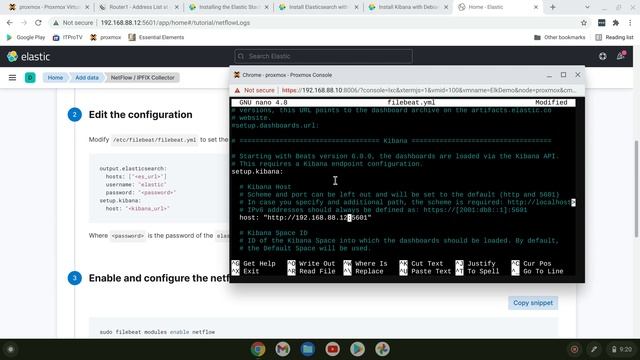640x360 pixels.
Task: Open the Home breadcrumb
Action: point(55,78)
